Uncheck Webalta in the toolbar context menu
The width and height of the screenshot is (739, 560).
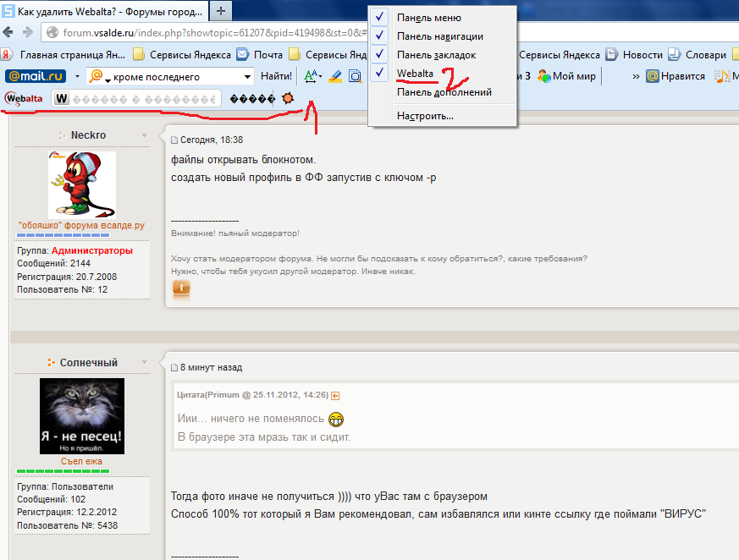pyautogui.click(x=415, y=74)
